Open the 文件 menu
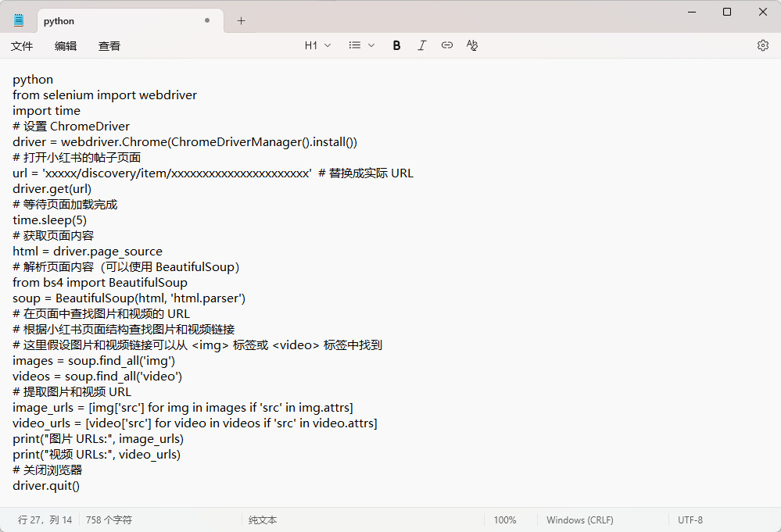The width and height of the screenshot is (781, 532). click(22, 46)
